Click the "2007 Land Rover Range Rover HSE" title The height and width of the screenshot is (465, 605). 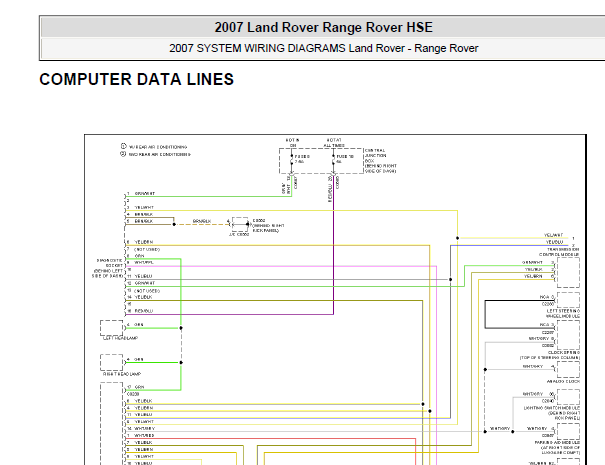[x=323, y=27]
